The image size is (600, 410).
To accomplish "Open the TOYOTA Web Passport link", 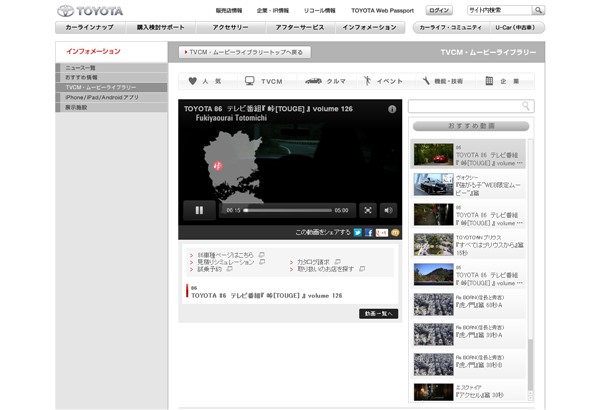I will pyautogui.click(x=382, y=11).
